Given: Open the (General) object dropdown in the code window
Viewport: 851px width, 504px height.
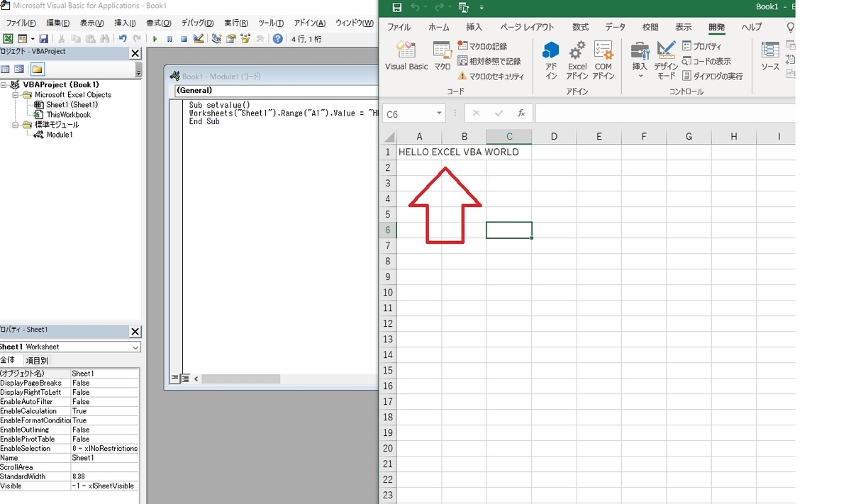Looking at the screenshot, I should (x=277, y=91).
